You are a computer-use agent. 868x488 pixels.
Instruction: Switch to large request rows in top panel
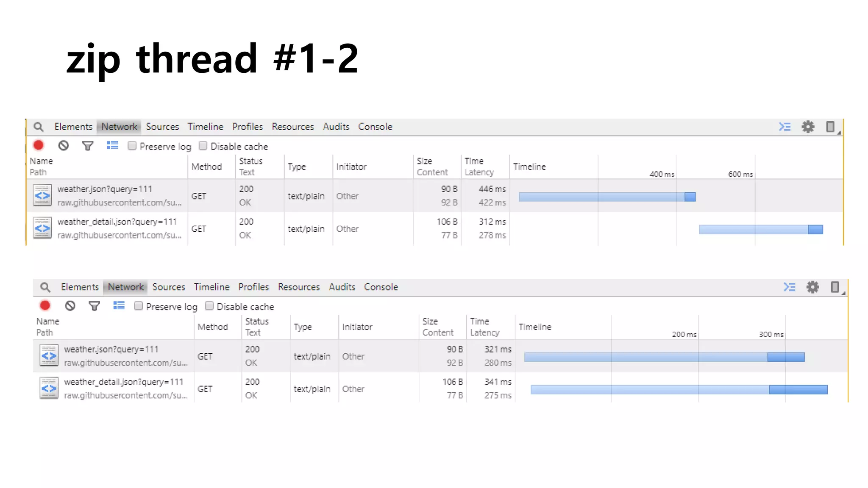click(112, 146)
